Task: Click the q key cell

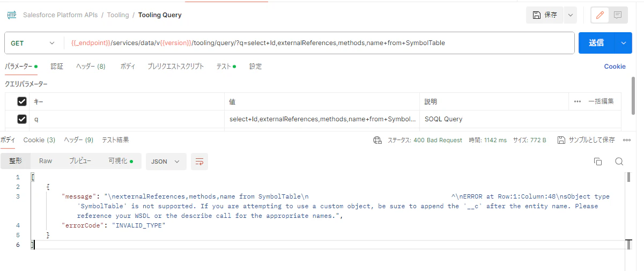Action: 128,119
